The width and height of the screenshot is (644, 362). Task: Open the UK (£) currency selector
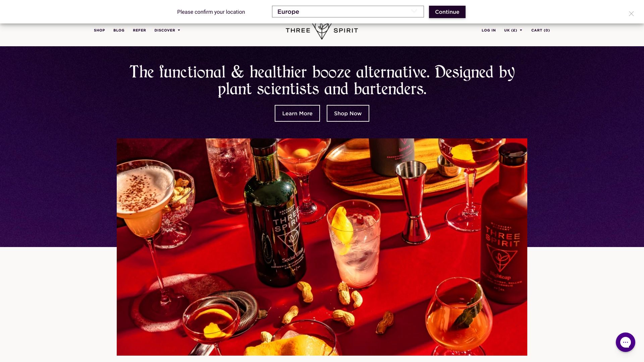click(x=513, y=30)
